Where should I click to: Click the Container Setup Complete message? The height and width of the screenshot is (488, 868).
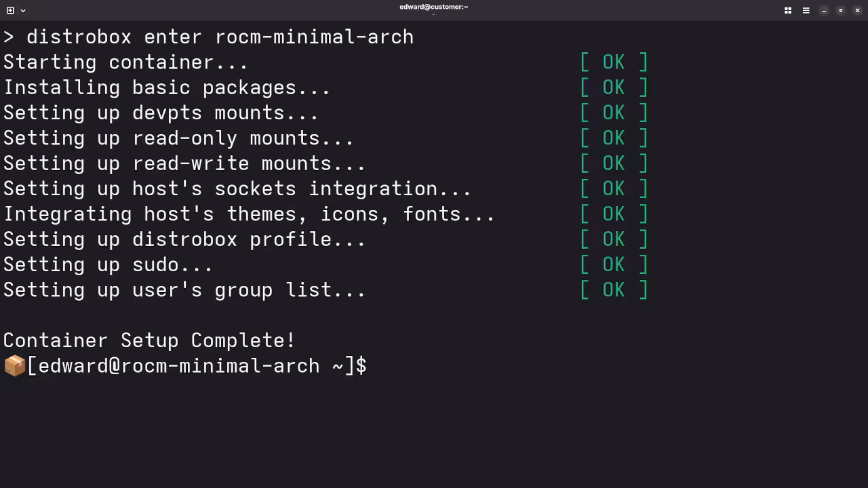[x=149, y=340]
